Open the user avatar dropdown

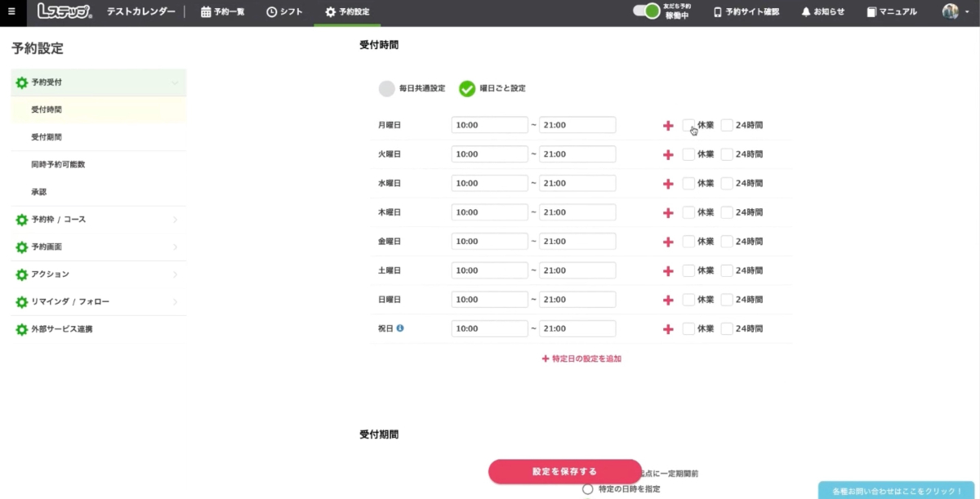tap(953, 12)
